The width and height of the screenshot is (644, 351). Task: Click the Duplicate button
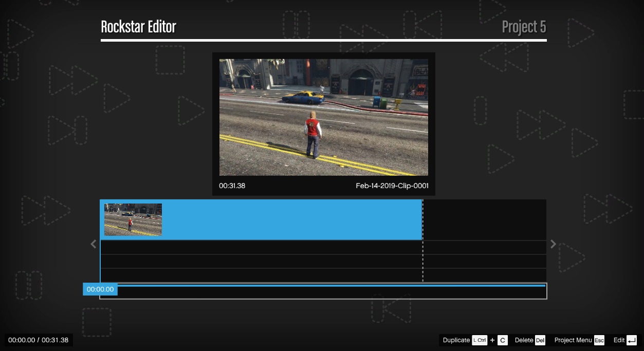click(456, 340)
